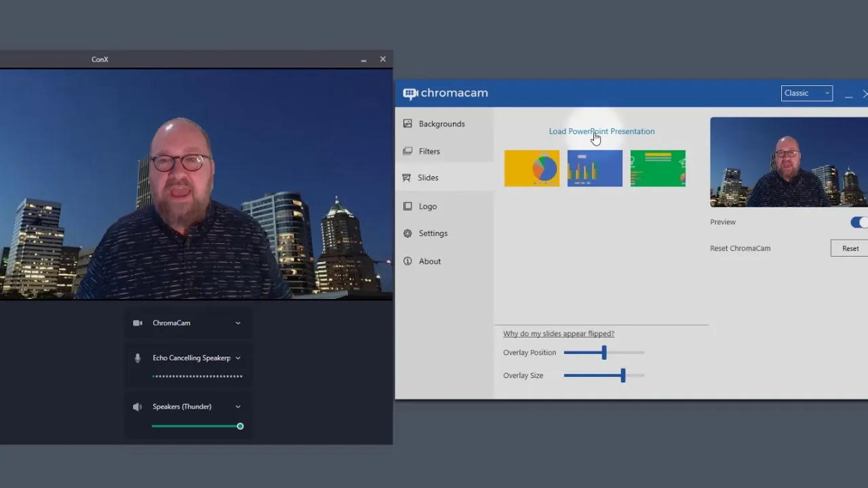The height and width of the screenshot is (488, 868).
Task: Click the 'Overlay Size' label
Action: pos(523,375)
